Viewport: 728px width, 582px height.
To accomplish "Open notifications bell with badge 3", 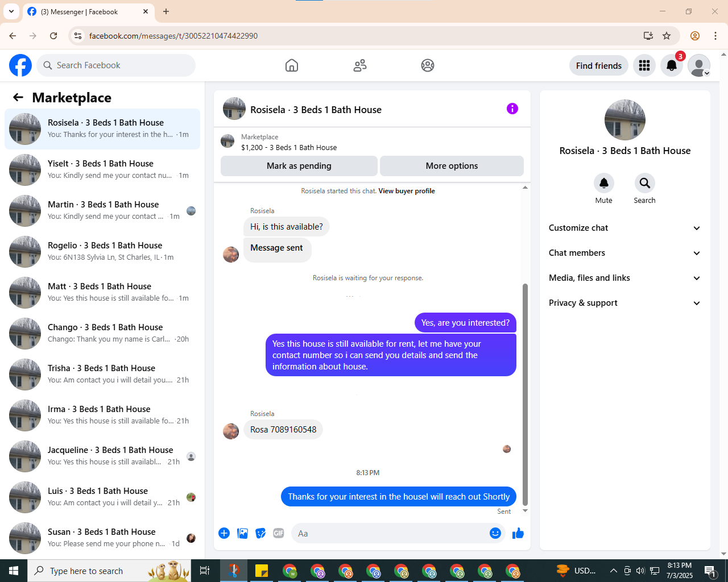I will (x=672, y=65).
